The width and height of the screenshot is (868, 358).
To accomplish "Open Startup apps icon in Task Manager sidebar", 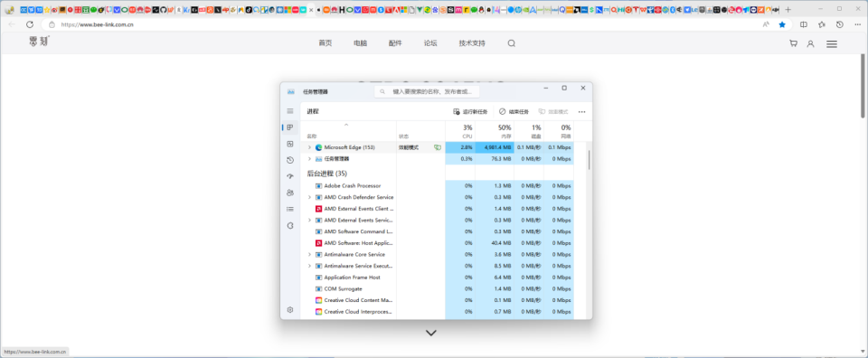I will point(290,176).
